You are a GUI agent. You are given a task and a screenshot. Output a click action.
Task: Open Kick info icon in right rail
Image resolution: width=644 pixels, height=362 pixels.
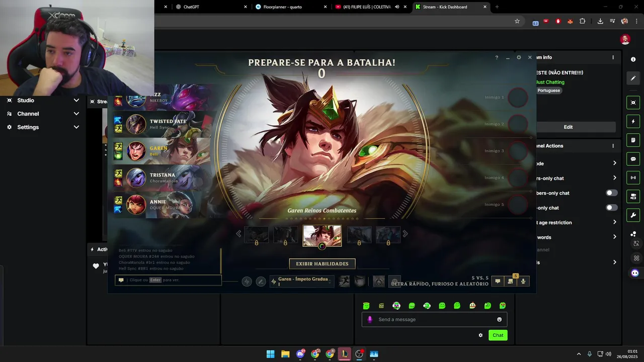click(633, 59)
